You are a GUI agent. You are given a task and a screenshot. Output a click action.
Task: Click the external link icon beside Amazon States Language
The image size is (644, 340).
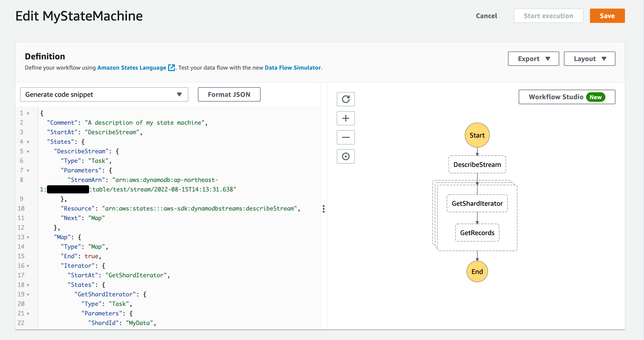(x=171, y=68)
